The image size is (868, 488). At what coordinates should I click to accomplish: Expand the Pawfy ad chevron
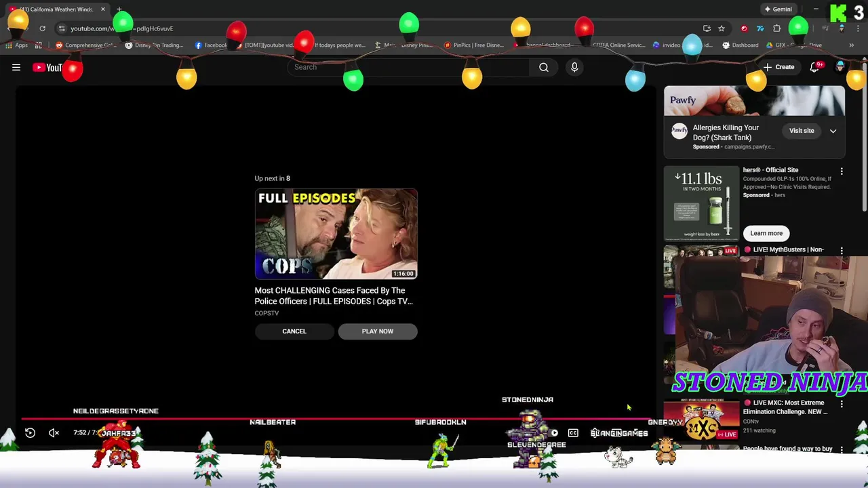[x=833, y=131]
